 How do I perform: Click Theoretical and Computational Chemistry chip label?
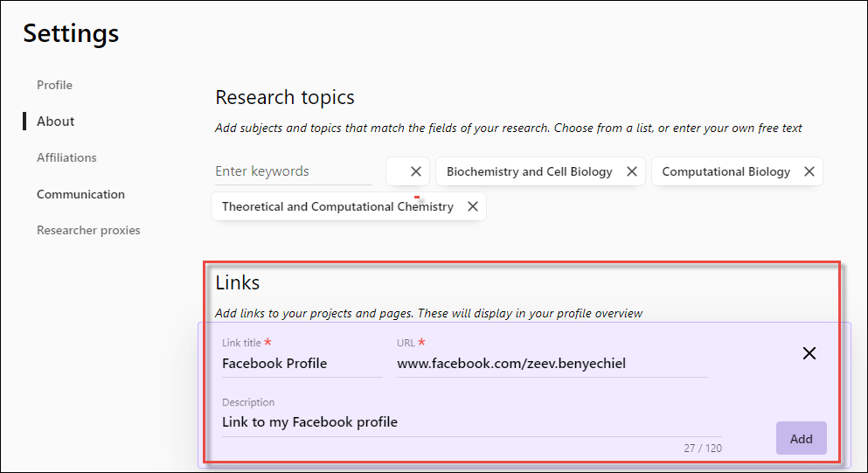click(337, 206)
